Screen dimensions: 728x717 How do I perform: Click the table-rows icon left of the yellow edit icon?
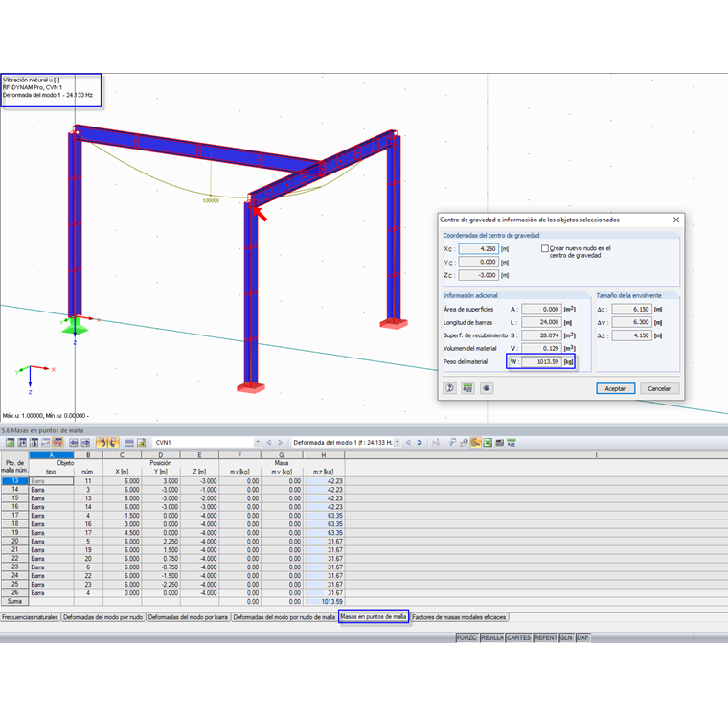pos(129,443)
